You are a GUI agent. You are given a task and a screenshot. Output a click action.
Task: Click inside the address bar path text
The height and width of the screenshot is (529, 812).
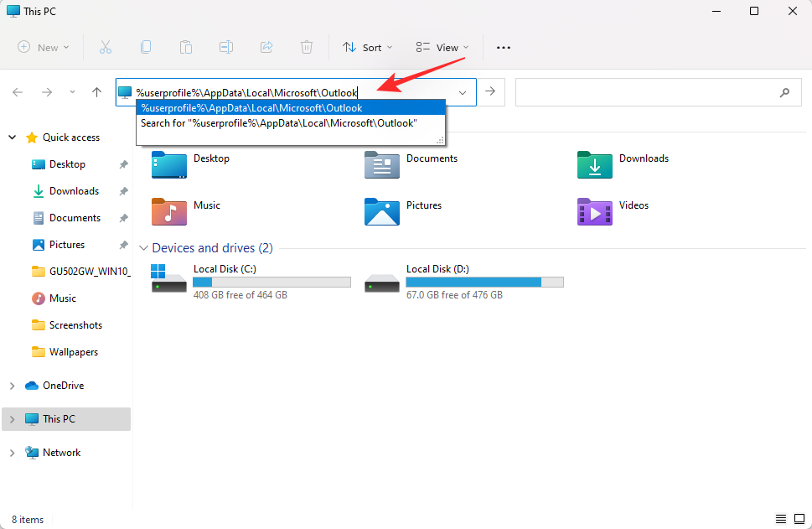point(246,92)
